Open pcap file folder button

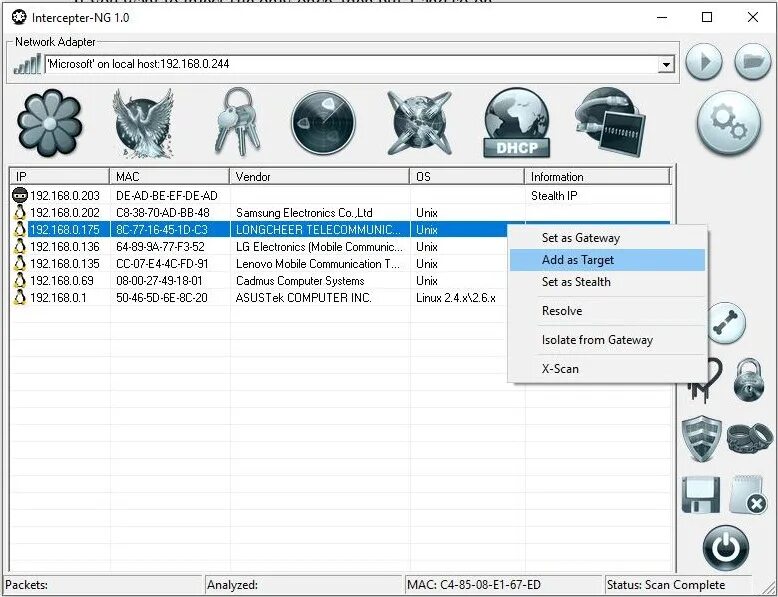[753, 62]
